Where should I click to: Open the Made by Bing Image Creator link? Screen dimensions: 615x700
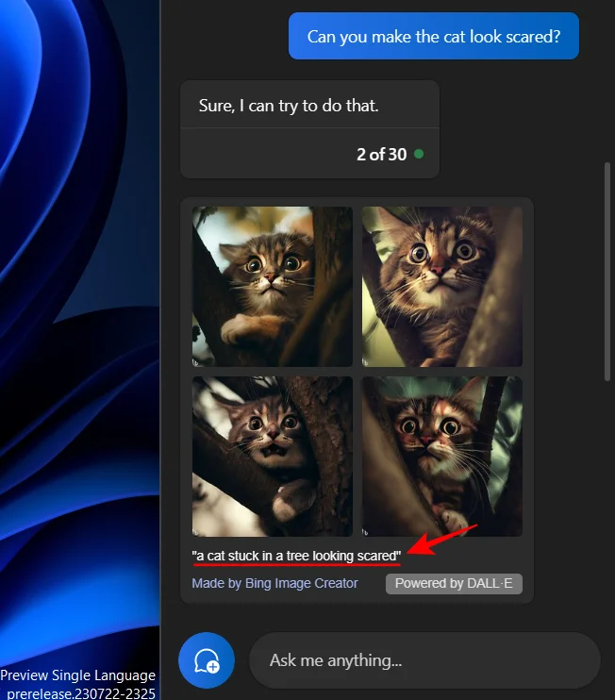[274, 583]
